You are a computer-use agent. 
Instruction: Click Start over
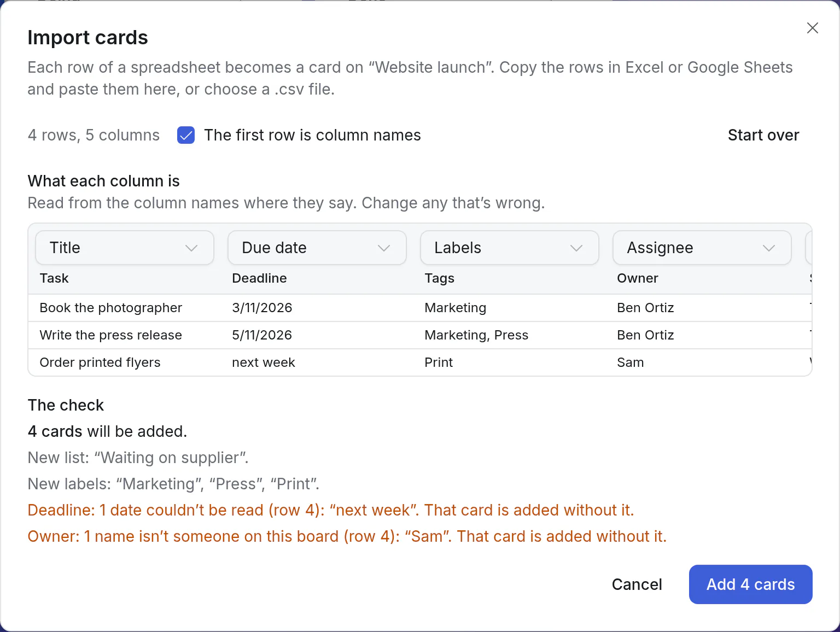pyautogui.click(x=763, y=135)
